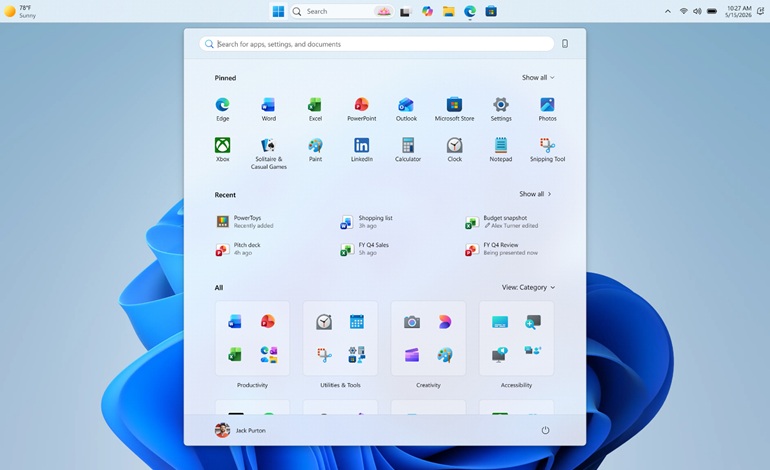Viewport: 770px width, 470px height.
Task: Open the Camera app in Creativity
Action: tap(412, 322)
